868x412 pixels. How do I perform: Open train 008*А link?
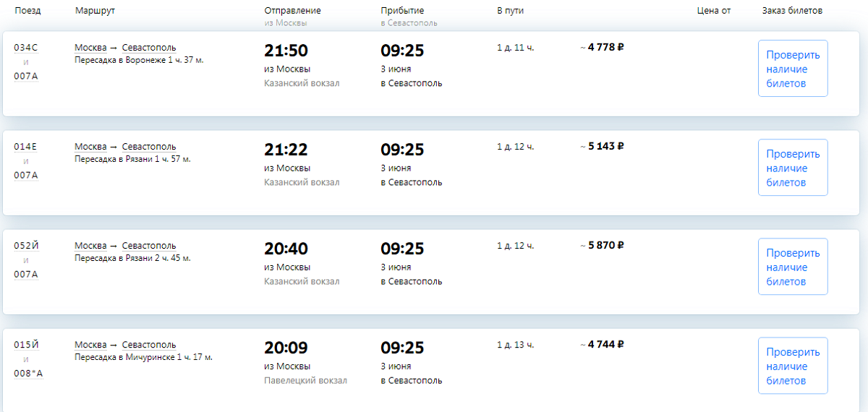[x=28, y=373]
